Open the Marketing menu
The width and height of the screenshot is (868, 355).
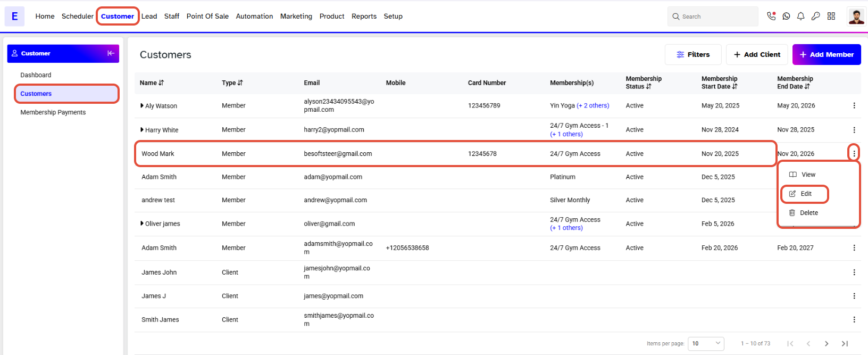click(x=296, y=16)
